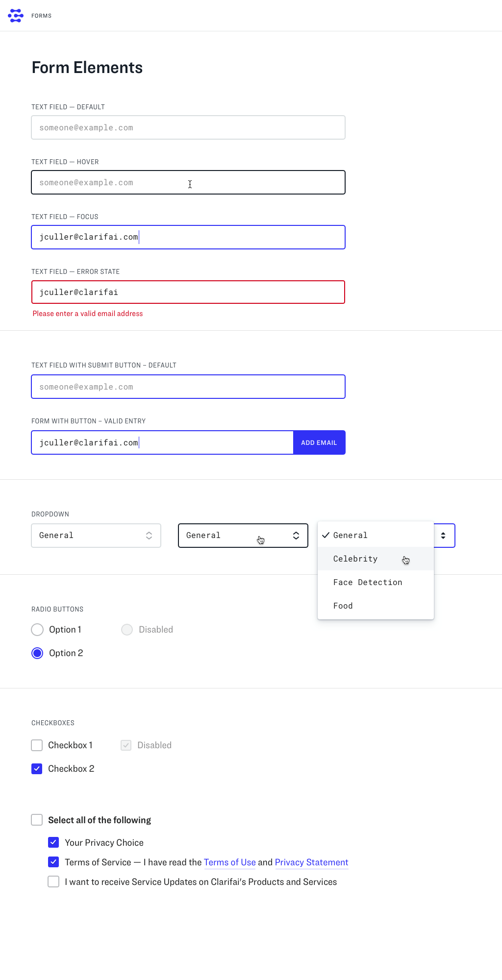Click the chevron arrows on the first General dropdown
Image resolution: width=502 pixels, height=980 pixels.
(x=149, y=536)
